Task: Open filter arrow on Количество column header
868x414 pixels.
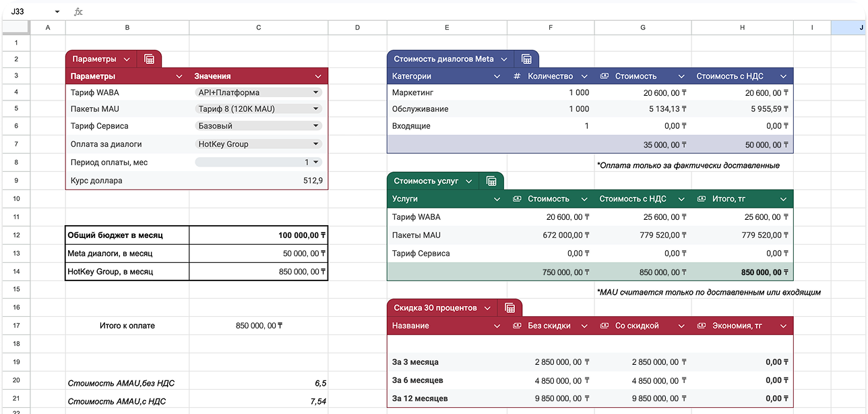Action: point(584,76)
